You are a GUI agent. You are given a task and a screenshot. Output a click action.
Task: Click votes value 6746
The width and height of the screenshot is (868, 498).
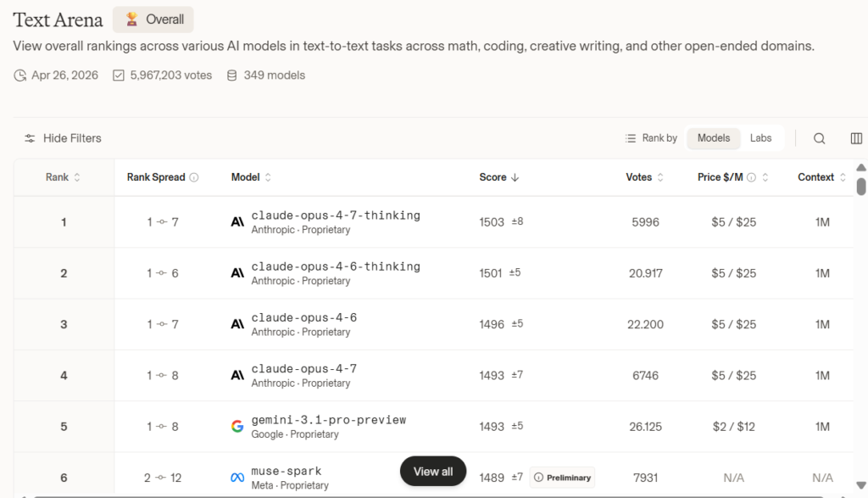pos(645,376)
